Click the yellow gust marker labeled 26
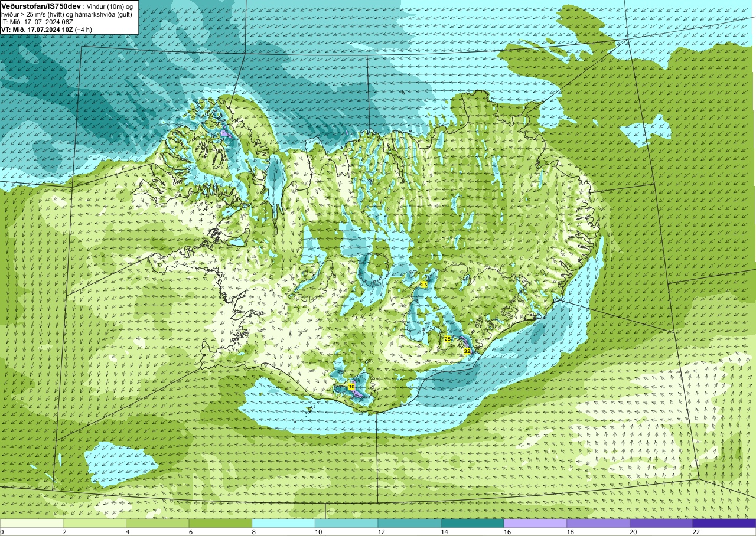This screenshot has width=756, height=536. 423,285
